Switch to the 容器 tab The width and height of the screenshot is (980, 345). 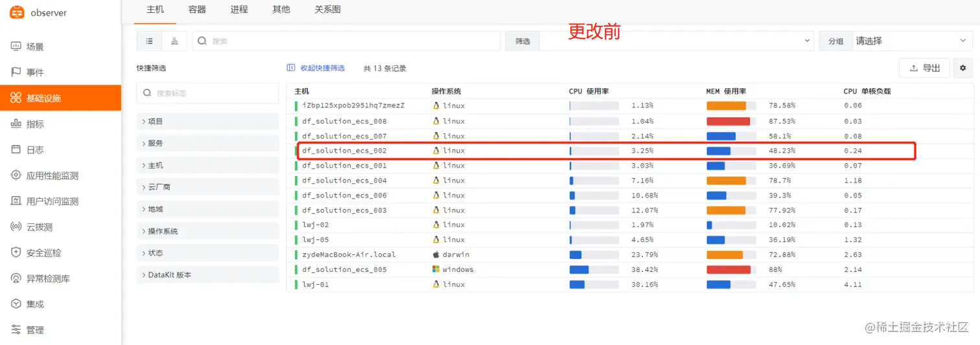tap(197, 10)
